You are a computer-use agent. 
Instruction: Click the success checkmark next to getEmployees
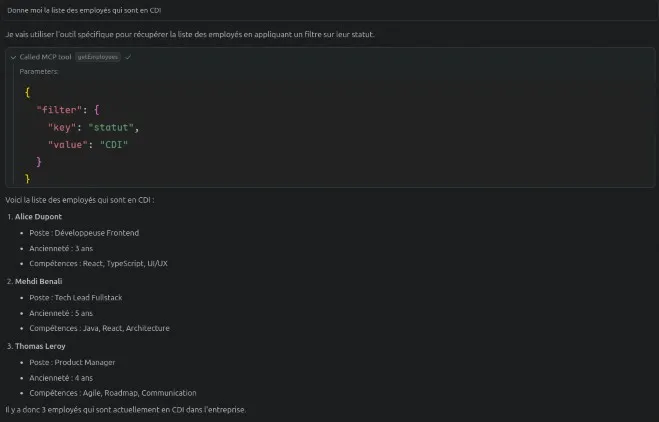(x=128, y=57)
